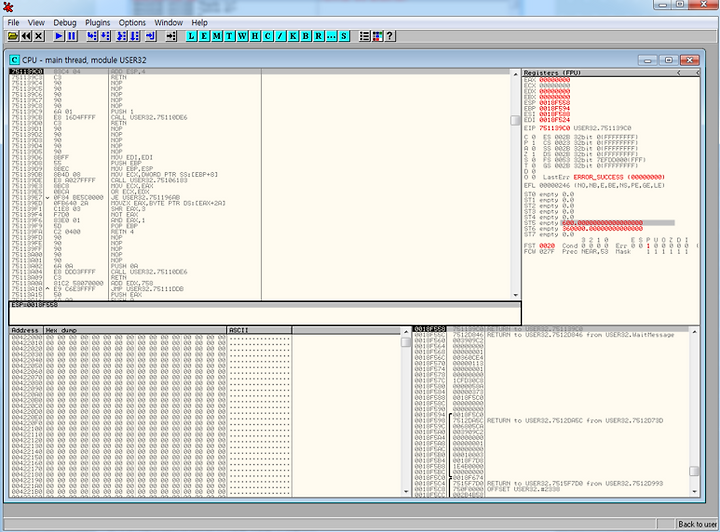
Task: Click the stack pane scroll down arrow
Action: coord(694,492)
